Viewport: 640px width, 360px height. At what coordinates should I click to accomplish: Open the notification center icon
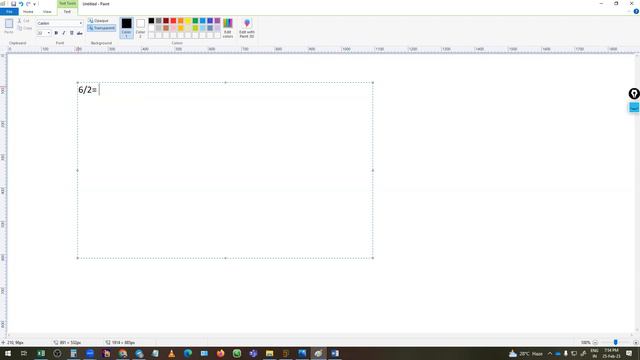[x=629, y=353]
